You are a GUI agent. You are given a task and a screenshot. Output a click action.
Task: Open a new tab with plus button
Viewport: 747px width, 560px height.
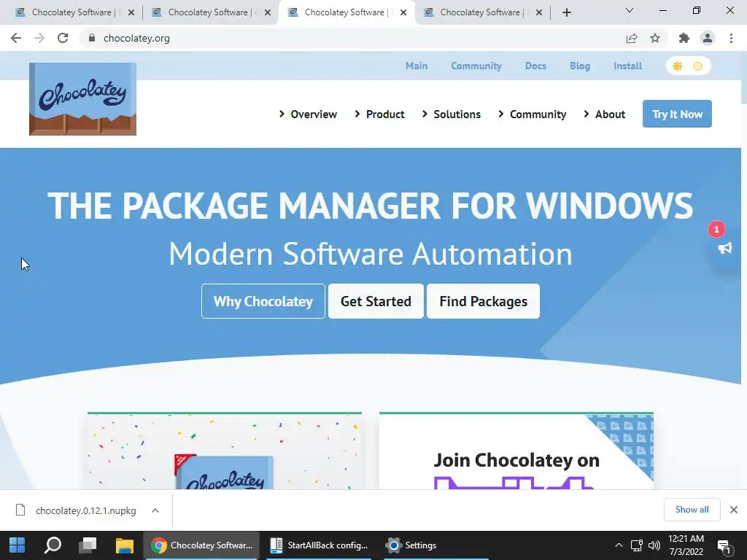[x=566, y=12]
